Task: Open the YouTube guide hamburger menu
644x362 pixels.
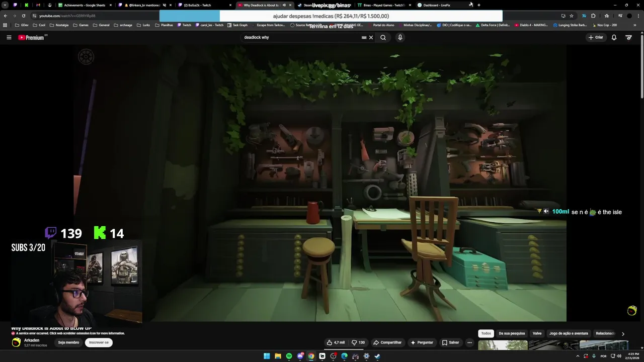Action: pyautogui.click(x=9, y=37)
